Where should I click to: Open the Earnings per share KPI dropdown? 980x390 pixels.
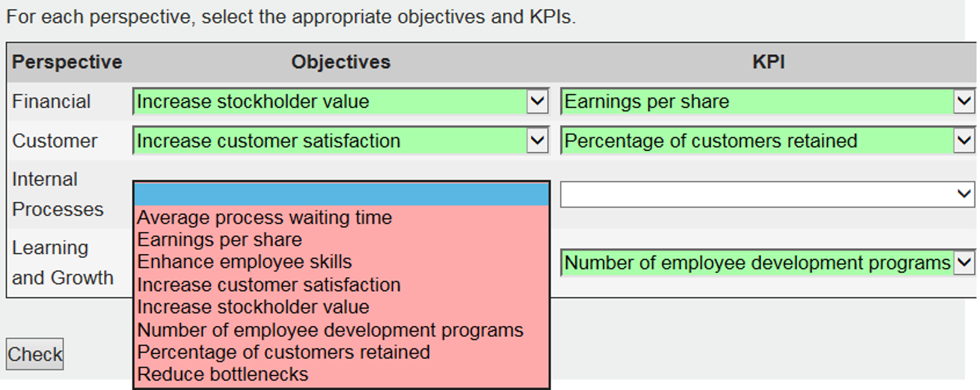coord(768,101)
